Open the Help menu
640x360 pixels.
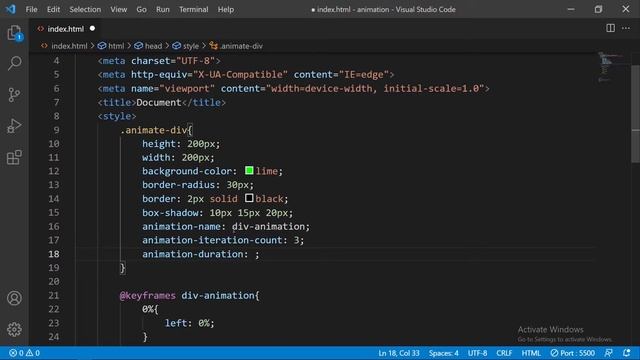point(226,9)
